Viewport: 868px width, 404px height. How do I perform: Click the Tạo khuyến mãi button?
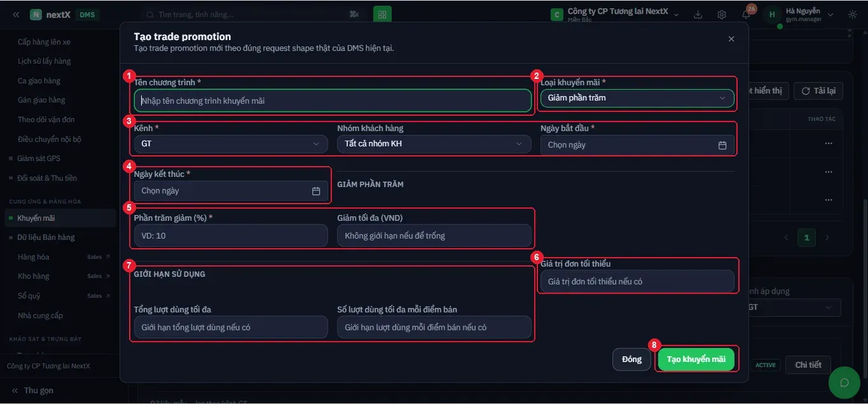[696, 359]
